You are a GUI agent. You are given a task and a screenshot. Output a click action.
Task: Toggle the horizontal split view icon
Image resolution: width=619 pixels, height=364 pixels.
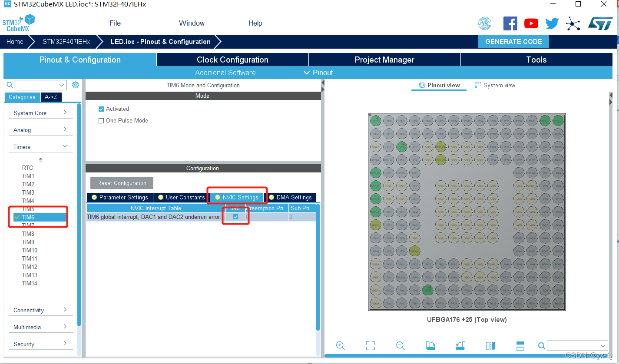coord(520,346)
